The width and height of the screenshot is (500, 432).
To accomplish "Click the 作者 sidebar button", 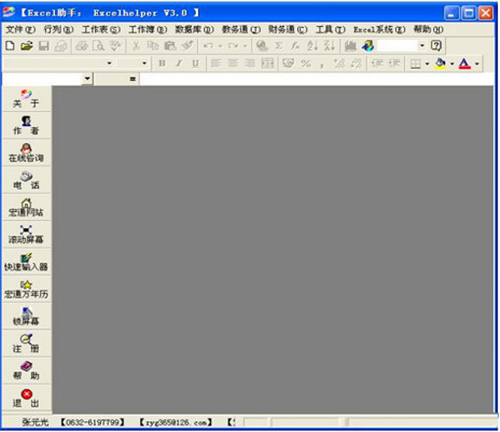I will [26, 126].
